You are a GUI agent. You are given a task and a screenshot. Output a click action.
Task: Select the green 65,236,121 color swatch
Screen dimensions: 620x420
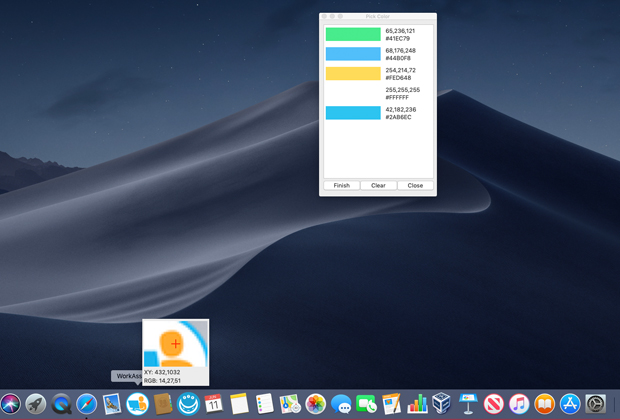[x=353, y=34]
